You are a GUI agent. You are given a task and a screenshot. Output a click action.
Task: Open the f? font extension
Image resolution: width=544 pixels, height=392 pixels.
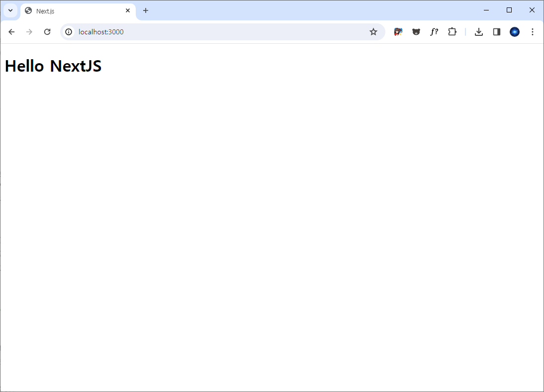(434, 32)
